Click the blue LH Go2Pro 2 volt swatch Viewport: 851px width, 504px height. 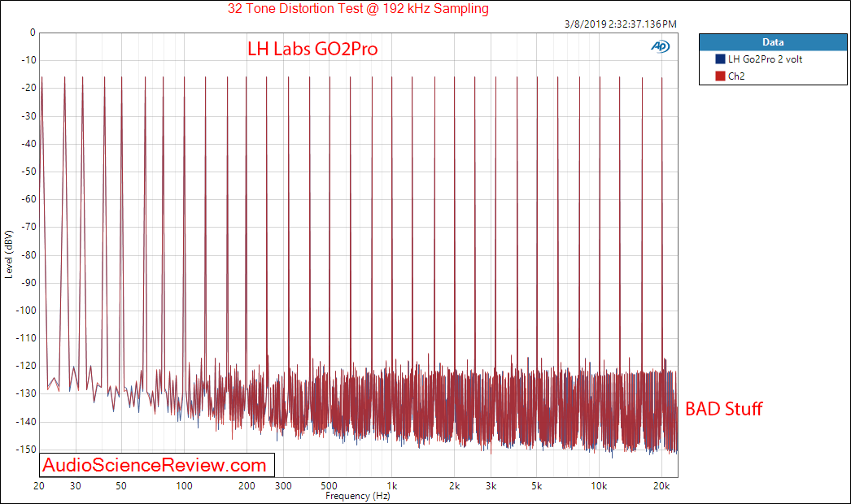point(720,59)
